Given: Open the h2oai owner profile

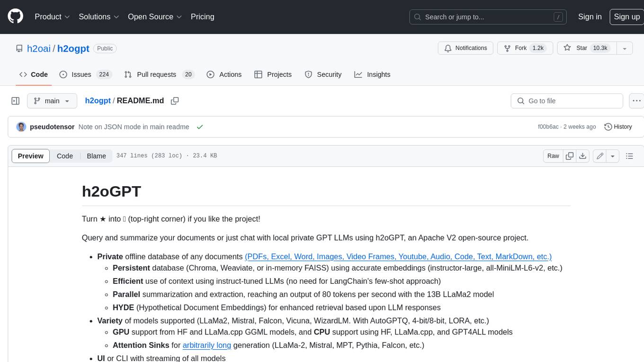Looking at the screenshot, I should click(x=39, y=48).
